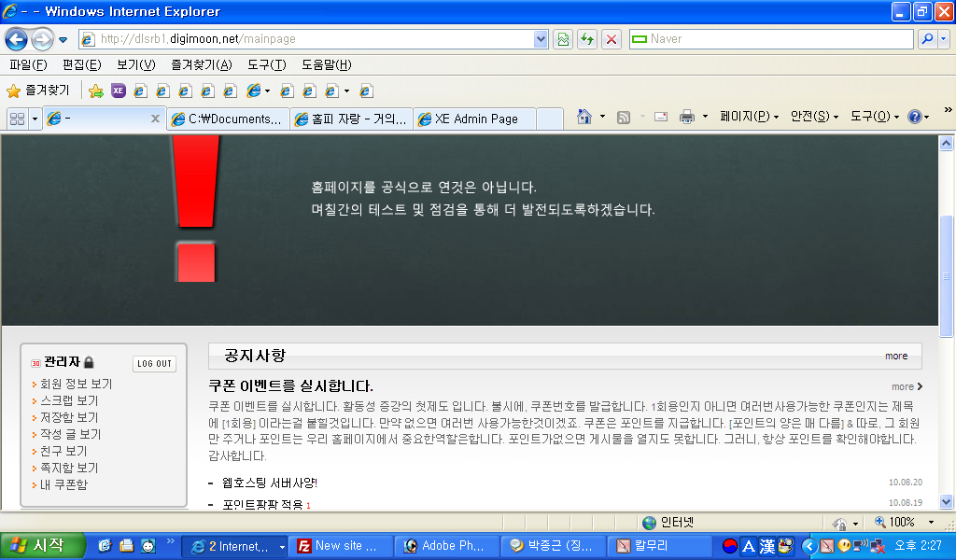The image size is (956, 560).
Task: Switch to the XE Admin Page tab
Action: coord(475,119)
